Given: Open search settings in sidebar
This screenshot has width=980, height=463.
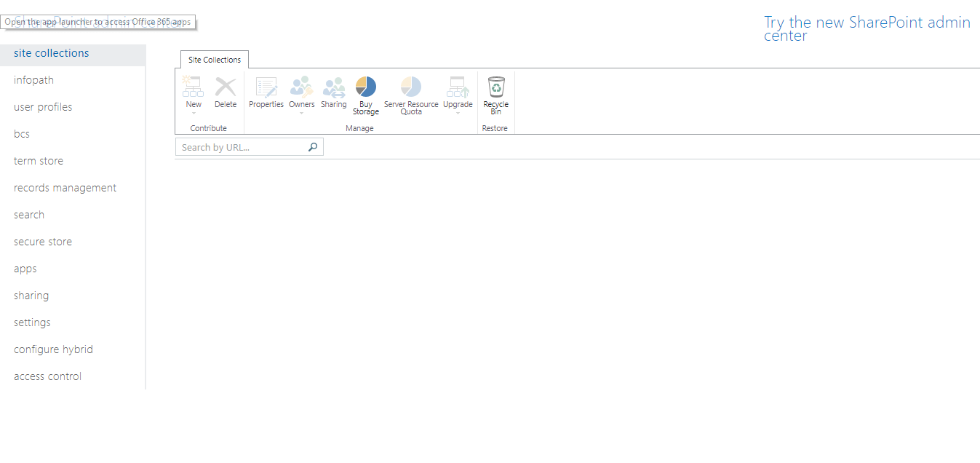Looking at the screenshot, I should click(29, 215).
